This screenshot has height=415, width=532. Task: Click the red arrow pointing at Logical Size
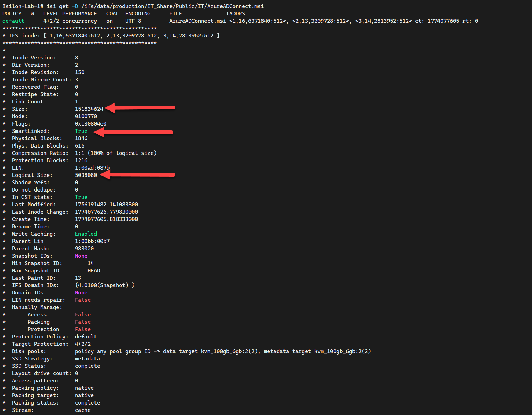(x=140, y=175)
